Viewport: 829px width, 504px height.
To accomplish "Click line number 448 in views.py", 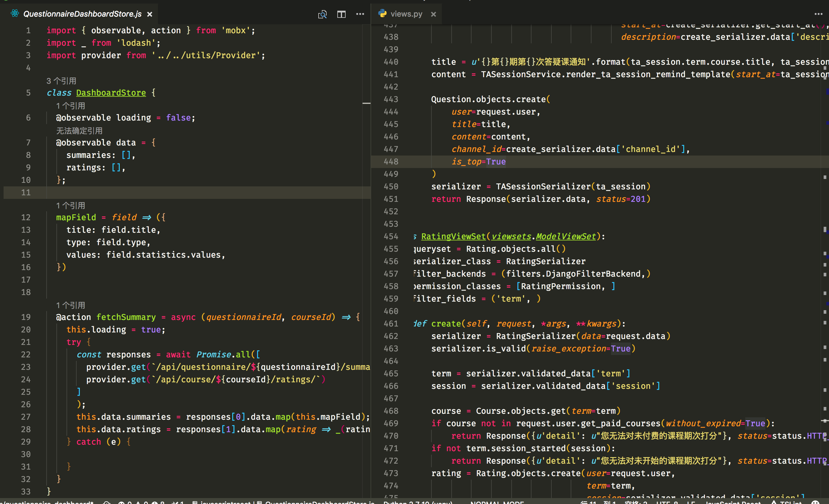I will [391, 161].
